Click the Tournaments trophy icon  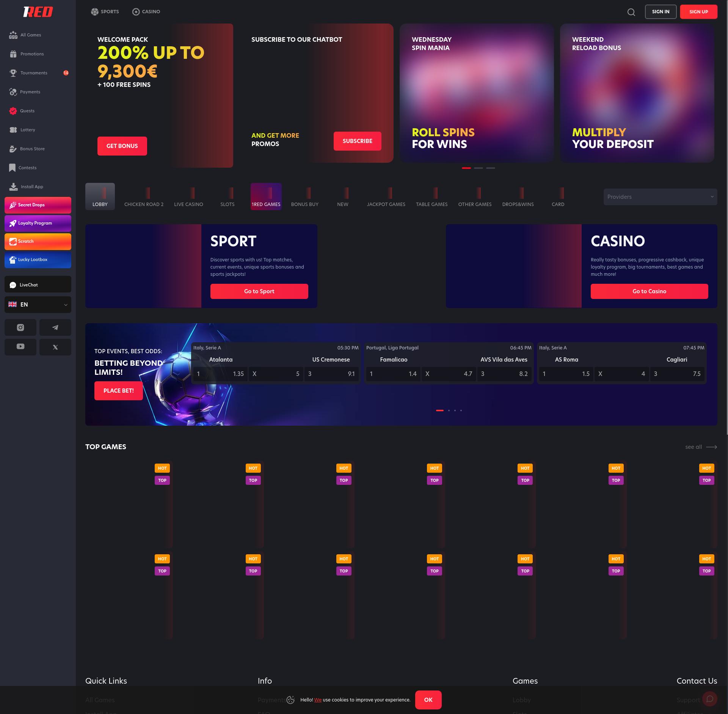coord(13,73)
